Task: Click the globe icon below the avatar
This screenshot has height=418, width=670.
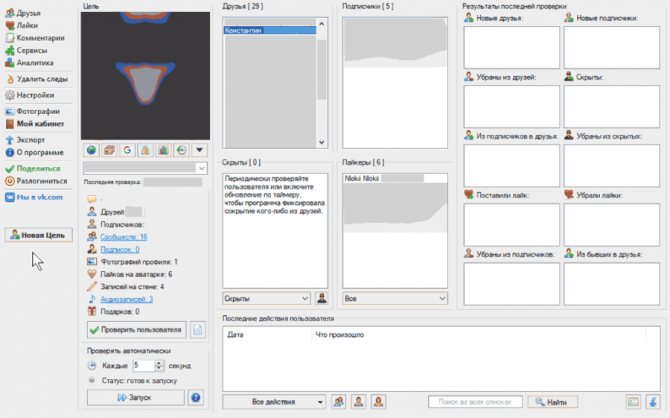Action: pos(91,150)
